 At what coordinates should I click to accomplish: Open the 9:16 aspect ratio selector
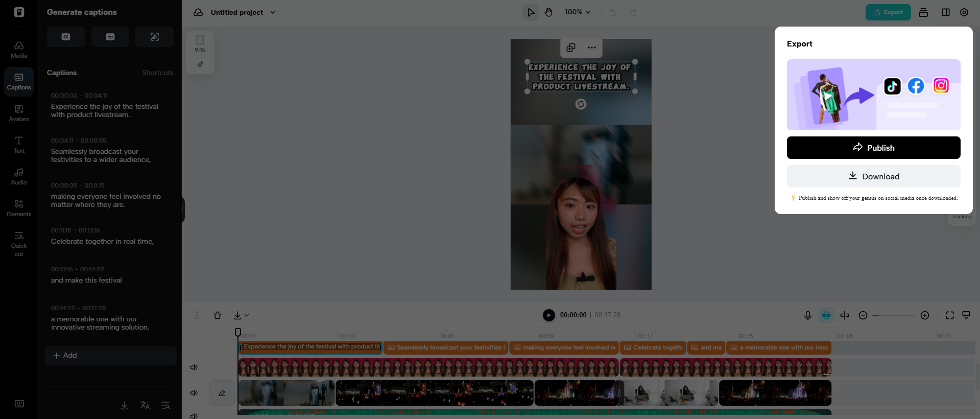click(200, 44)
